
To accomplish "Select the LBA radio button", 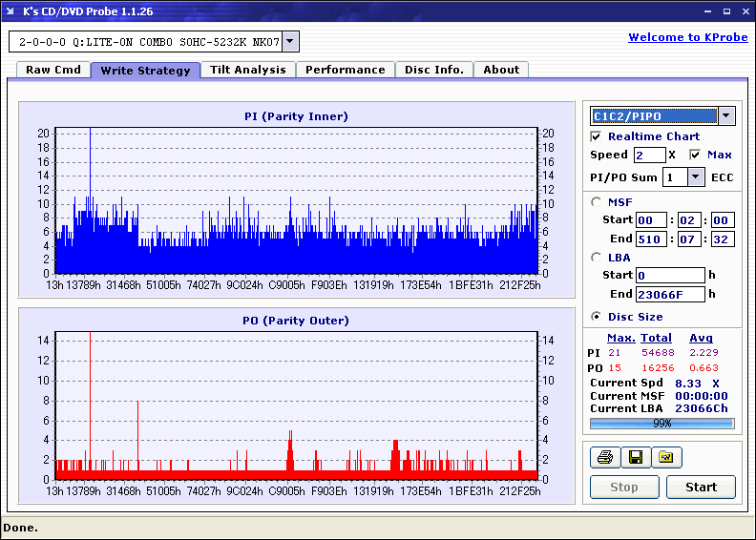I will 597,257.
